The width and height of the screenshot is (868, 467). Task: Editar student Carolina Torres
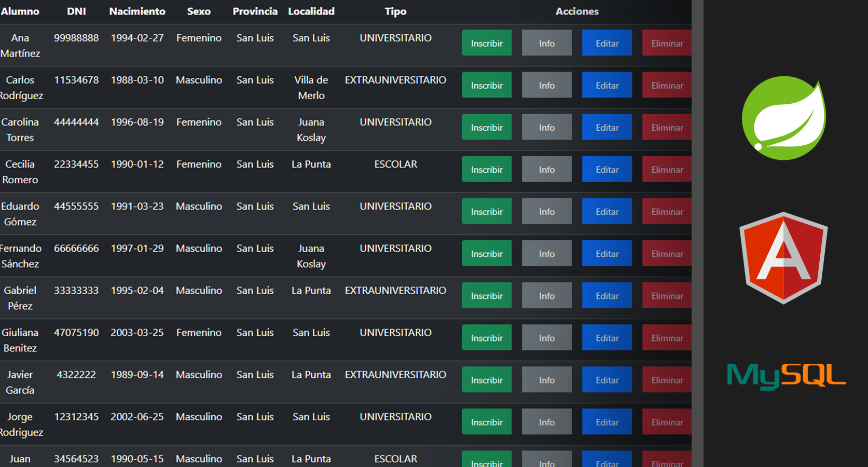(x=607, y=127)
